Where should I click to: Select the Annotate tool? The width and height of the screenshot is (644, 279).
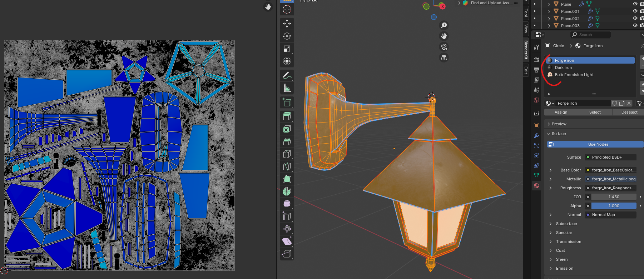(287, 75)
